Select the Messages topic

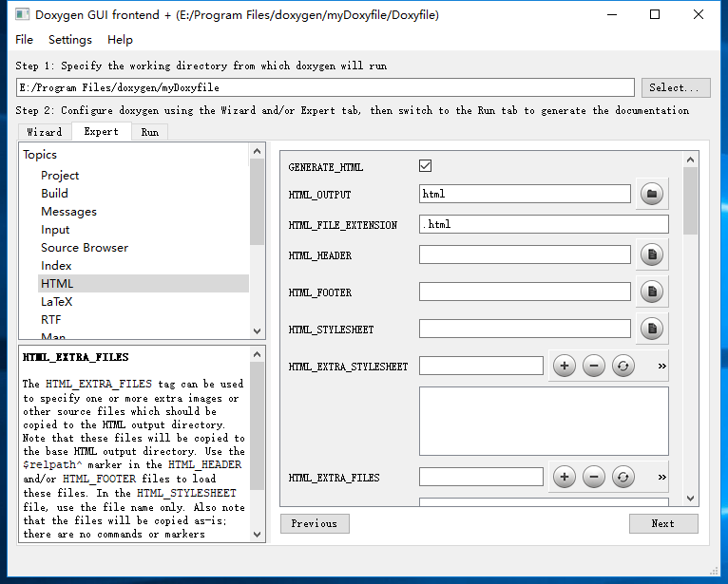tap(68, 212)
